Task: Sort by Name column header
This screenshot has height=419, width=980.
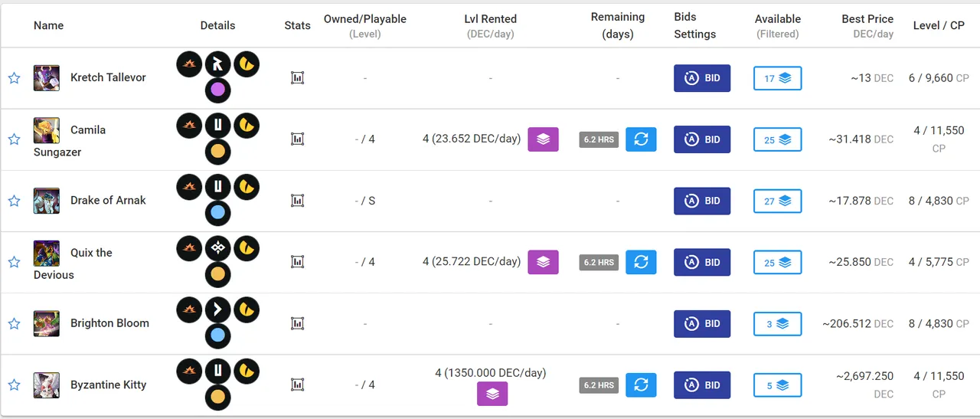Action: (x=48, y=25)
